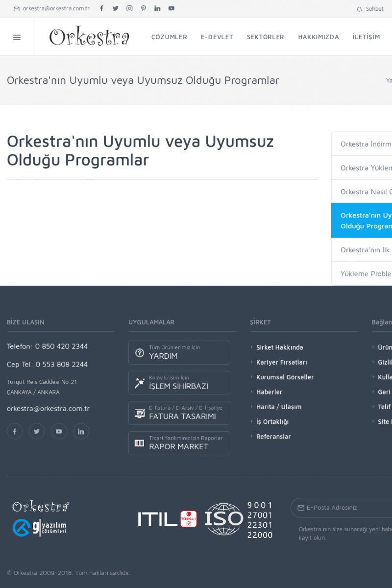Open the HAKKIMIZDA menu item
Viewport: 392px width, 588px height.
pyautogui.click(x=318, y=37)
